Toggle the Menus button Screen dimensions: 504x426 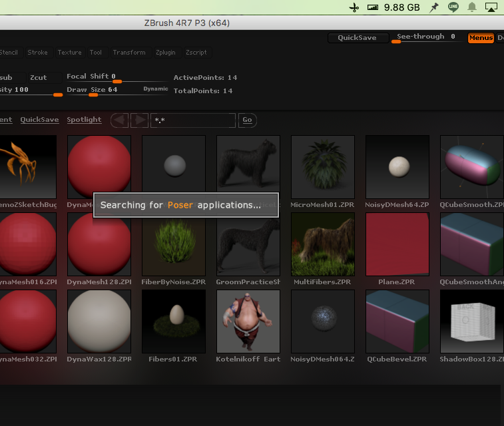pyautogui.click(x=481, y=37)
